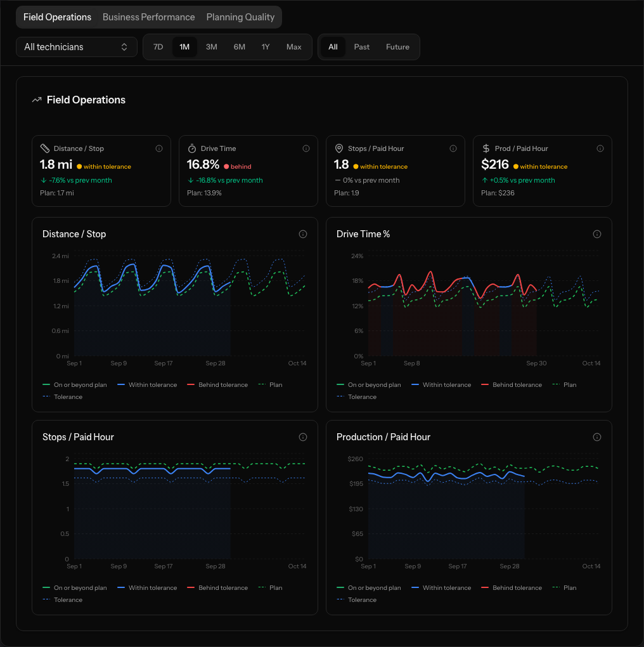Screen dimensions: 644x647
Task: Click 'Plan: 1.9' on Stops card
Action: 347,193
